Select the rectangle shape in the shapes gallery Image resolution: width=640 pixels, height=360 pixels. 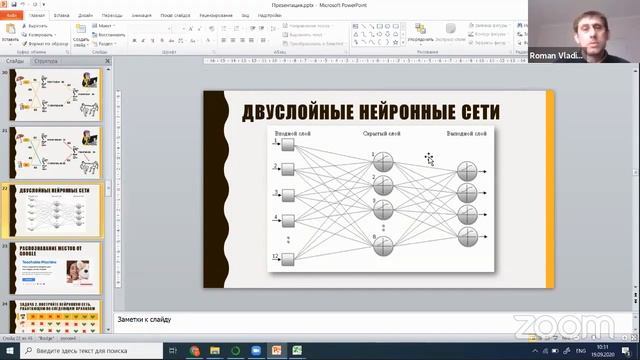(x=380, y=27)
